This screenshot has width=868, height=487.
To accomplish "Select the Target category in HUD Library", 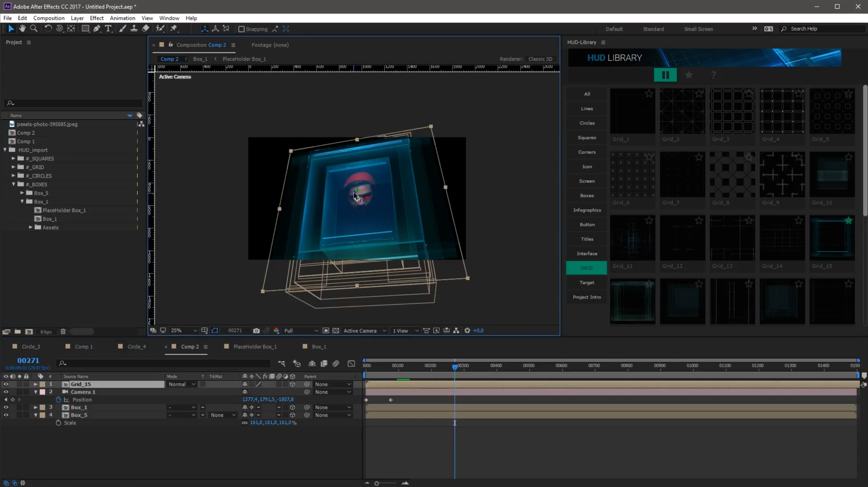I will tap(587, 283).
